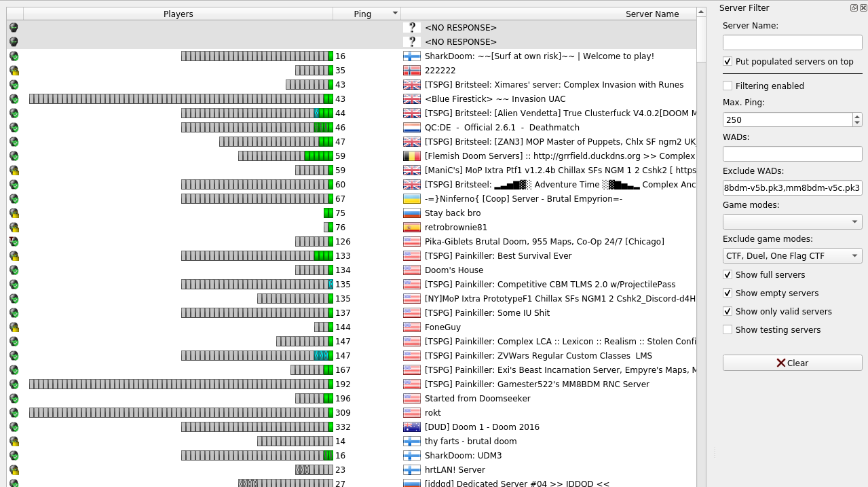Check Show testing servers option
The image size is (868, 487).
[728, 329]
